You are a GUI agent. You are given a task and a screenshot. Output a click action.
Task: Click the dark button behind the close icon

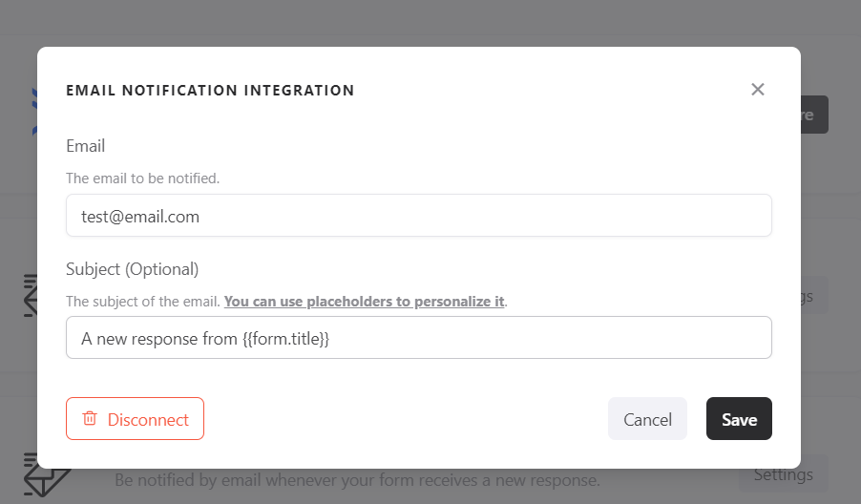(814, 115)
